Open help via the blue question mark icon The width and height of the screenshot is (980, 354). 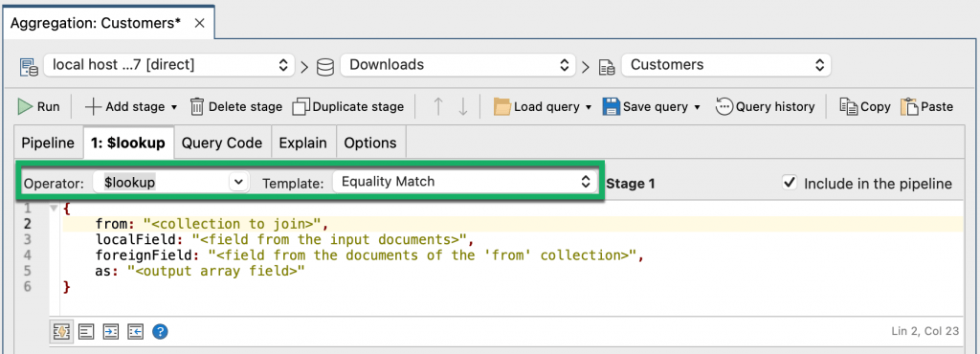pos(160,332)
